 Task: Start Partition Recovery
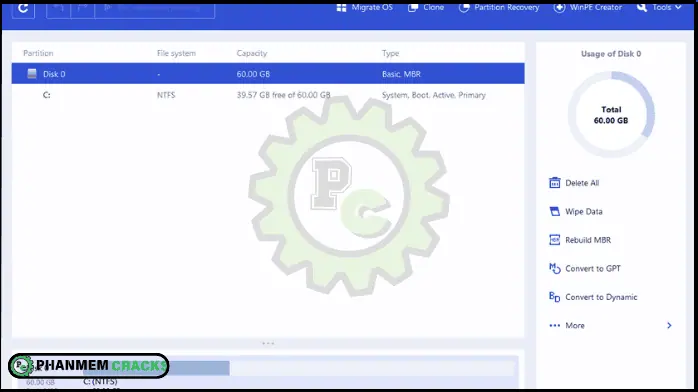click(x=499, y=8)
